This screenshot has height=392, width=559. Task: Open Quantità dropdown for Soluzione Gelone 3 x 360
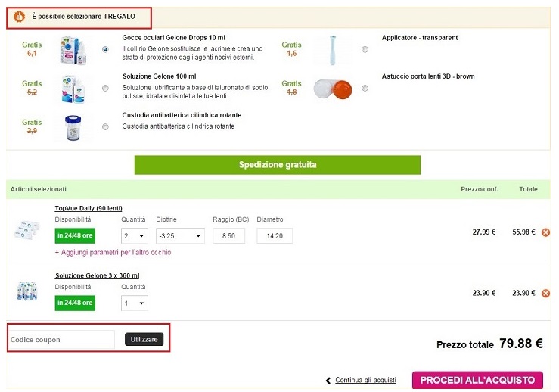point(135,303)
